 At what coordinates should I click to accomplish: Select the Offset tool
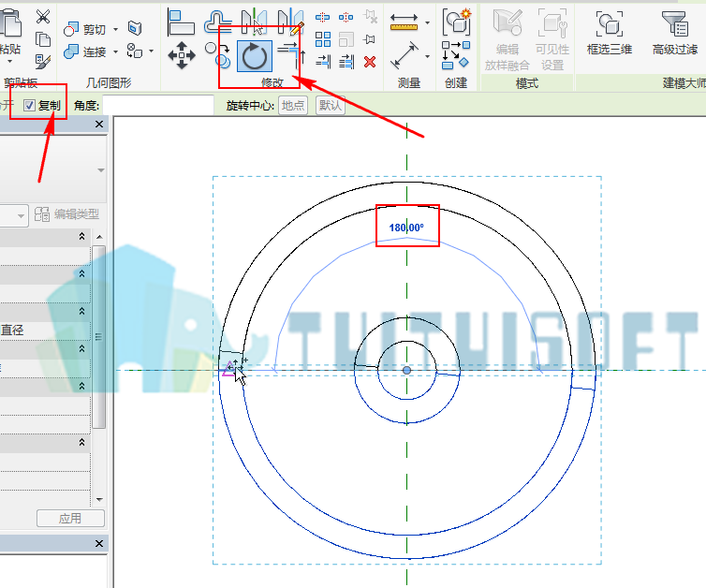(x=218, y=22)
